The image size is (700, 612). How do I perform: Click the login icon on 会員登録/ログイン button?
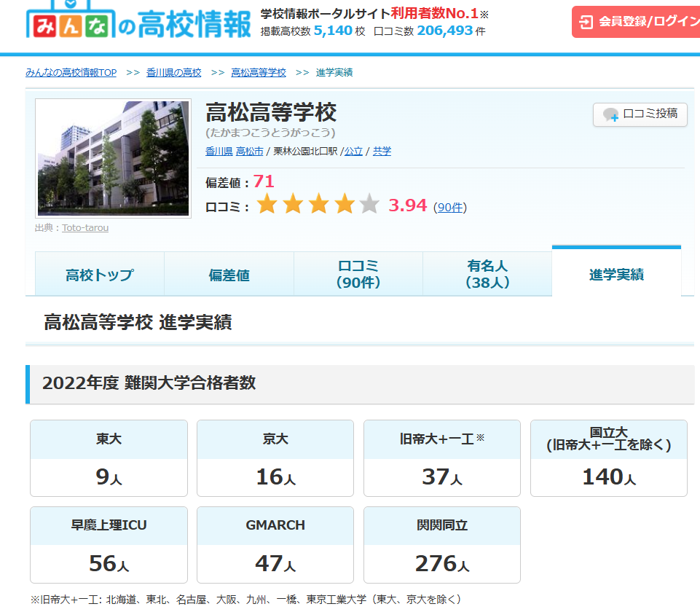(x=586, y=22)
